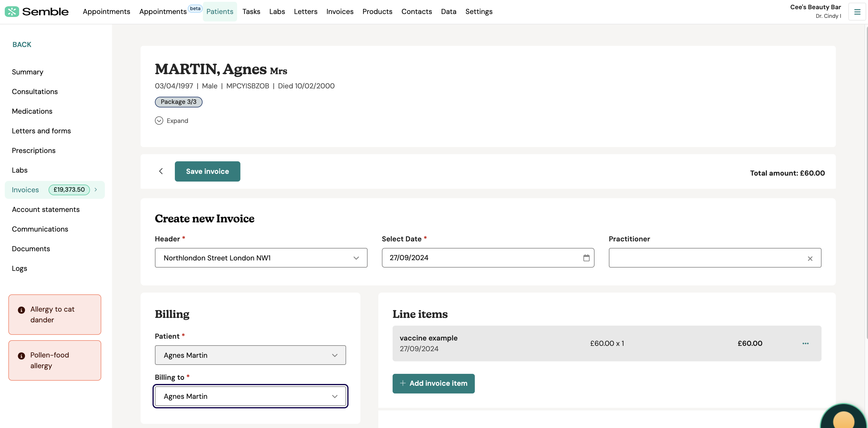Open the chat widget bubble
The width and height of the screenshot is (868, 428).
tap(843, 416)
